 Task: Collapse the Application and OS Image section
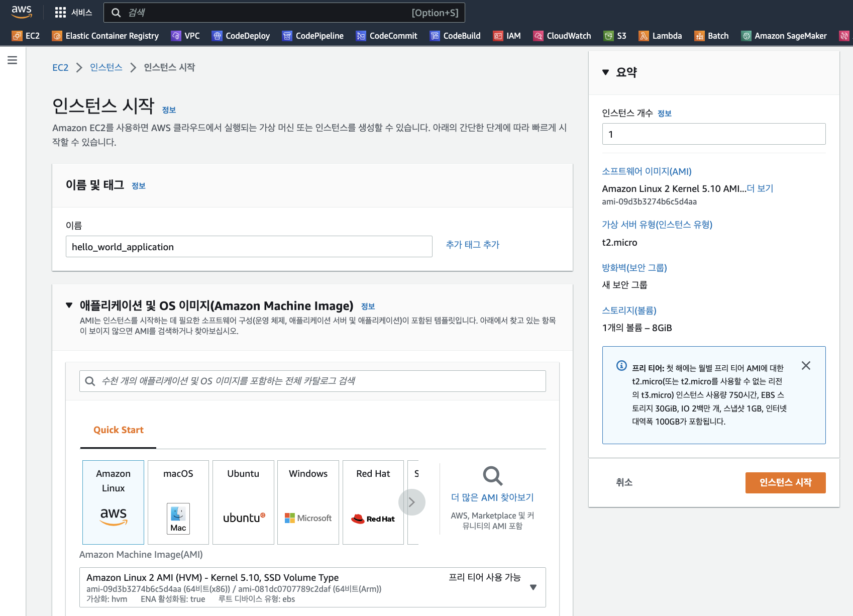pyautogui.click(x=69, y=305)
